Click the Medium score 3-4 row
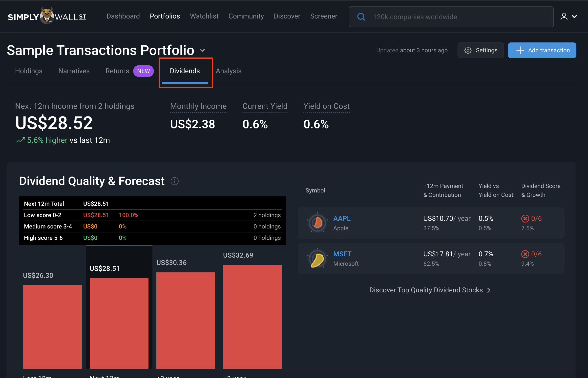Screen dimensions: 588x378 point(152,227)
